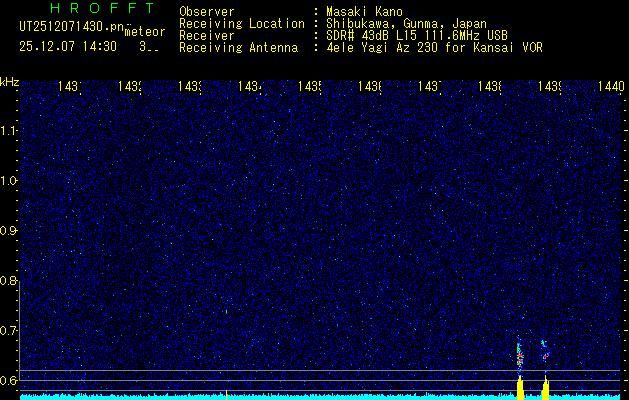The width and height of the screenshot is (629, 400).
Task: Click the 'meteor' label under the file name
Action: [145, 32]
